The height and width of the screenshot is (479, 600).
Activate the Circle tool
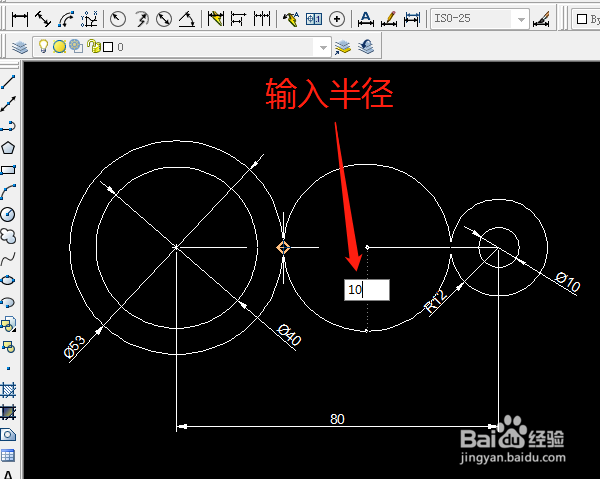[8, 214]
